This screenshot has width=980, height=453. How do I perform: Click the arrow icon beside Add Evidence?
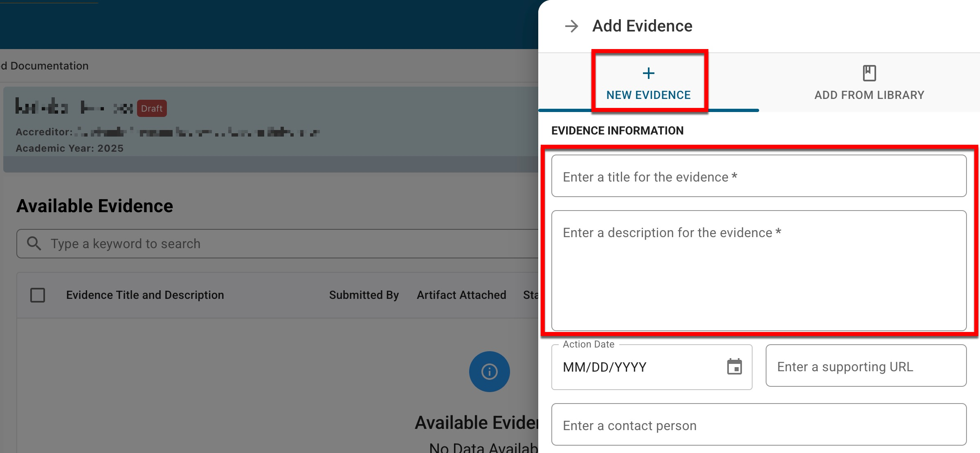coord(571,26)
